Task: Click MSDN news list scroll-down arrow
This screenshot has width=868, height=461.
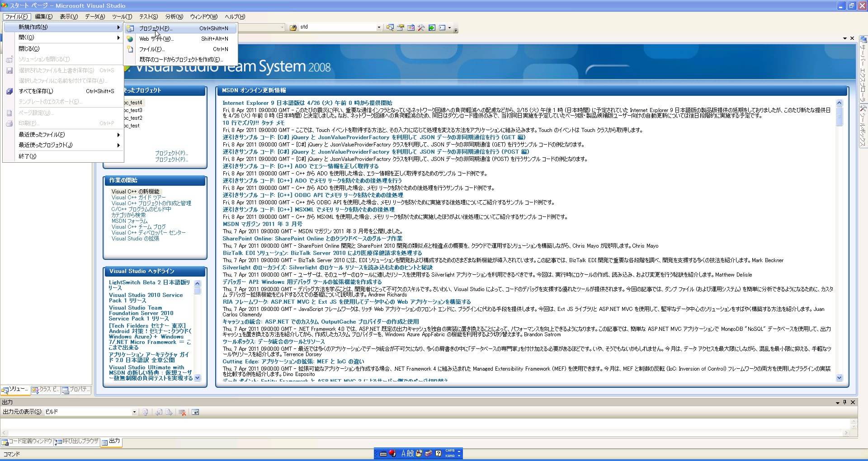Action: [840, 378]
